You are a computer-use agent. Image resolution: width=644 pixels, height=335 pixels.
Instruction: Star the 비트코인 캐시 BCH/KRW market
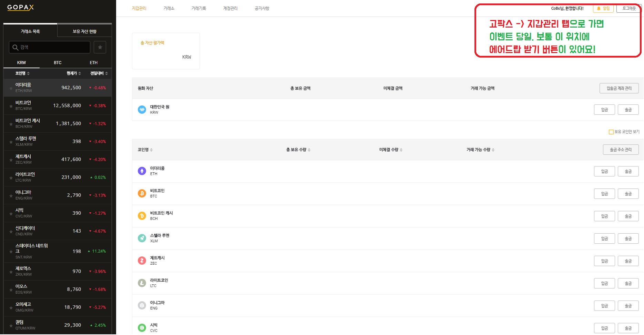point(11,124)
